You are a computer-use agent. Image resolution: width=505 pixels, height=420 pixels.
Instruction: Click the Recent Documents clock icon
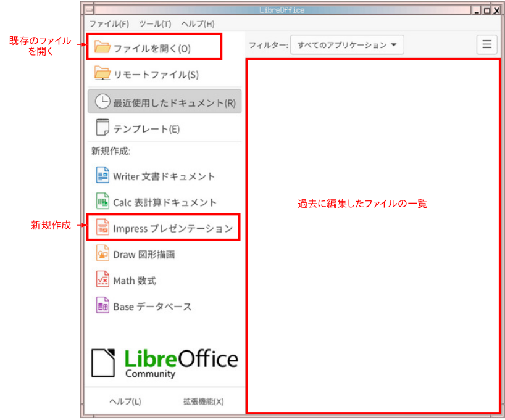pyautogui.click(x=102, y=101)
